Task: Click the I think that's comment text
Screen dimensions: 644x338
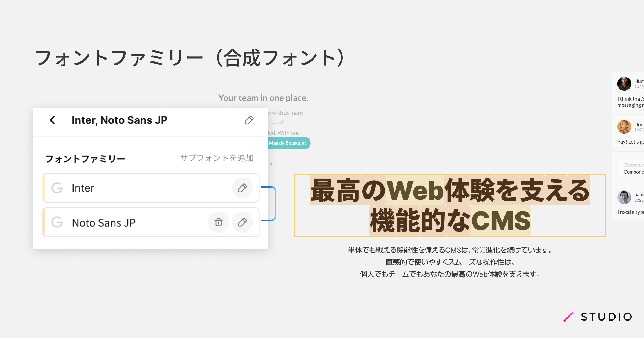Action: click(x=631, y=102)
